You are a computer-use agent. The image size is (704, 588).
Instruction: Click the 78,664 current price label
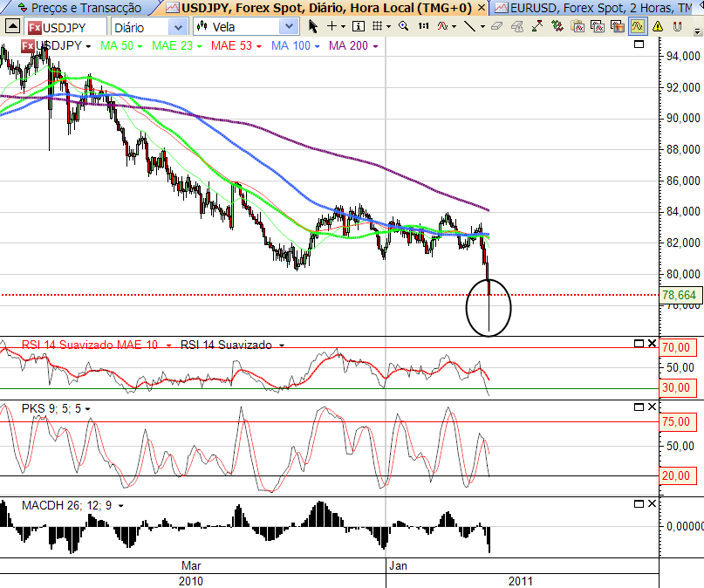coord(680,295)
